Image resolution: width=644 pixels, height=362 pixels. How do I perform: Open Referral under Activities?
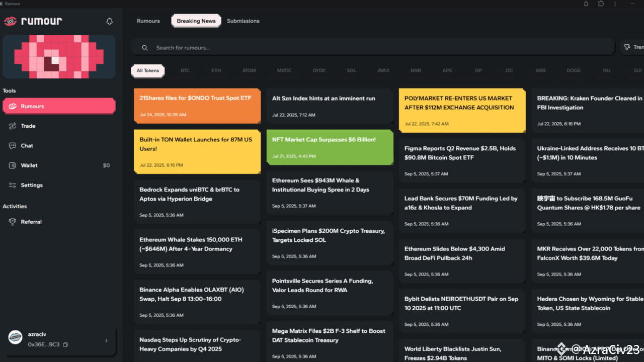tap(59, 222)
